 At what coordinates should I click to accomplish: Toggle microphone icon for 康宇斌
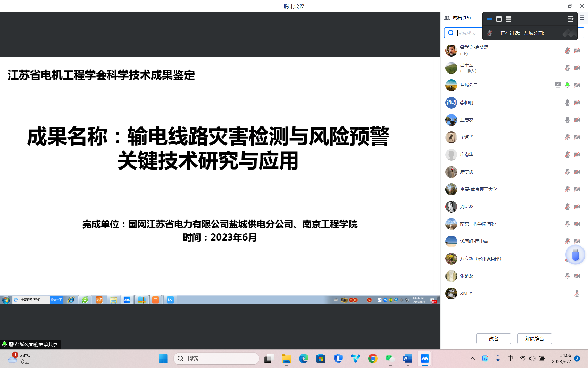click(x=567, y=172)
